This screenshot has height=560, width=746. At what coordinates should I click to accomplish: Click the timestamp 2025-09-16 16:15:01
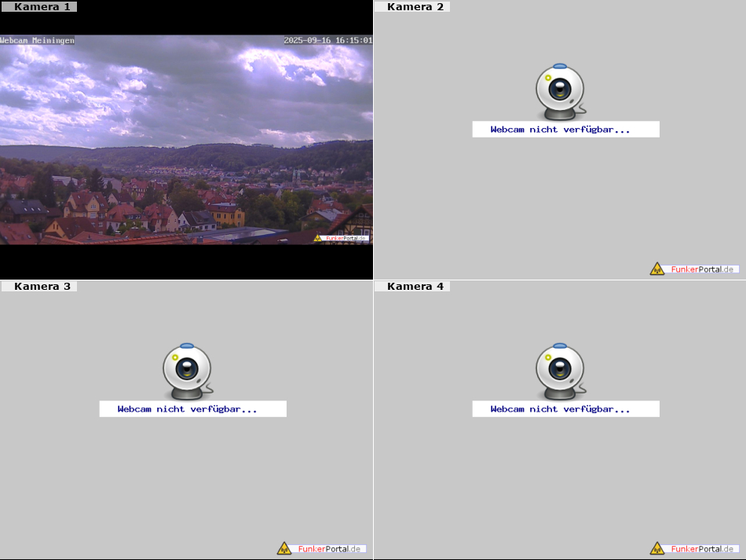(327, 40)
